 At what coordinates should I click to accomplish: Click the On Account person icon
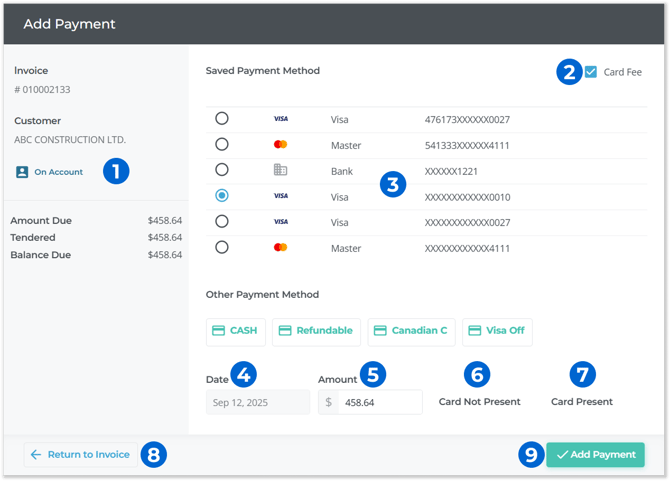coord(22,172)
